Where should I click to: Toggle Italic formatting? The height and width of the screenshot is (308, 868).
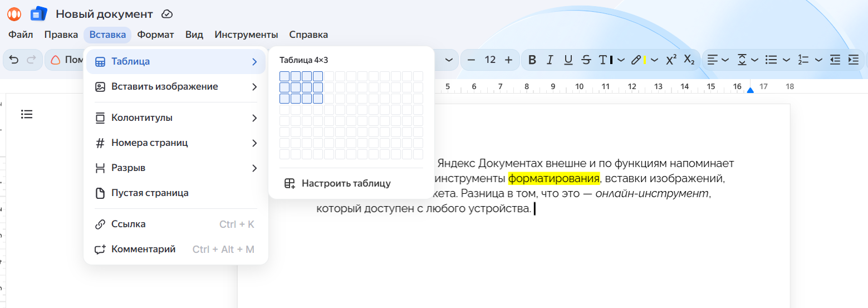(x=550, y=60)
